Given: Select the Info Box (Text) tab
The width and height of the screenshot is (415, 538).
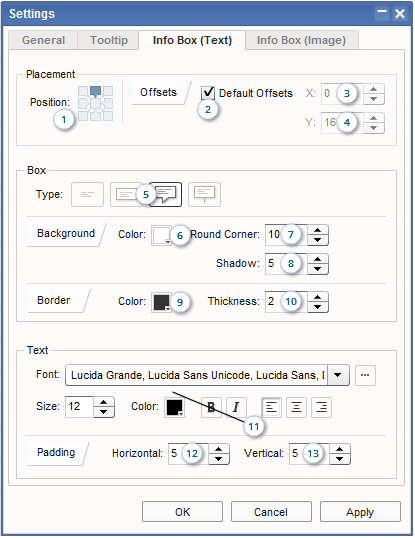Looking at the screenshot, I should [x=192, y=40].
